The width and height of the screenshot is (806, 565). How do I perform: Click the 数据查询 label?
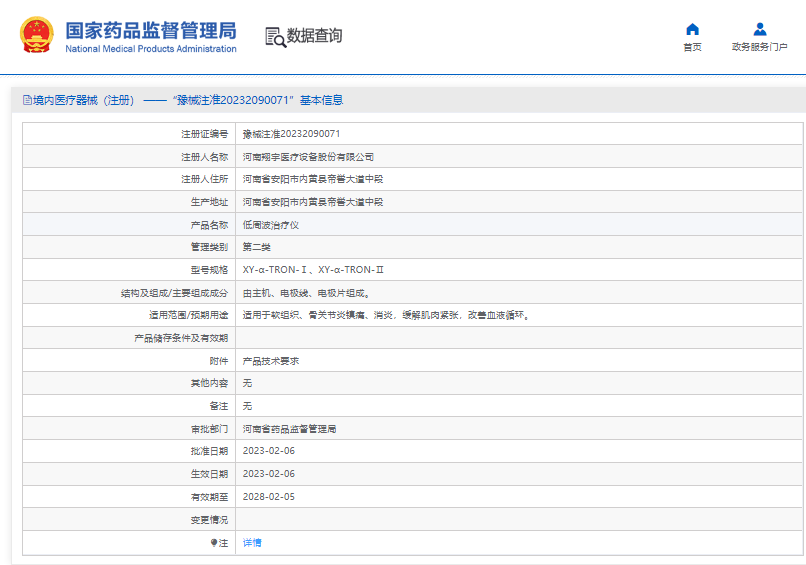point(314,35)
